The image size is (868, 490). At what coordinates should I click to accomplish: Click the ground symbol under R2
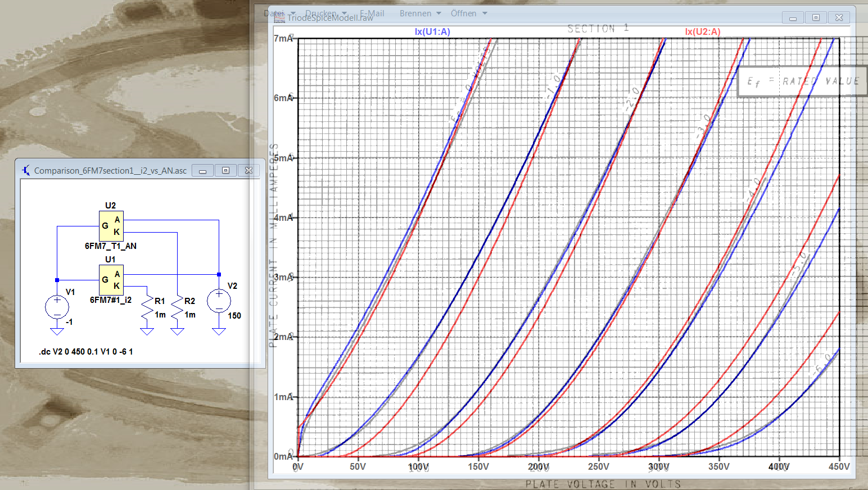[177, 332]
